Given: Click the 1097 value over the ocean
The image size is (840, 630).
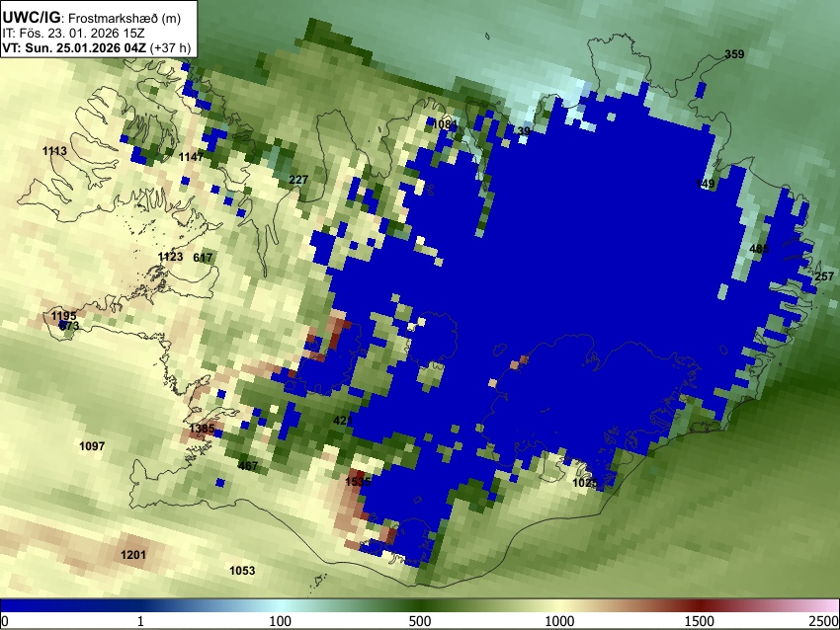Looking at the screenshot, I should coord(92,446).
